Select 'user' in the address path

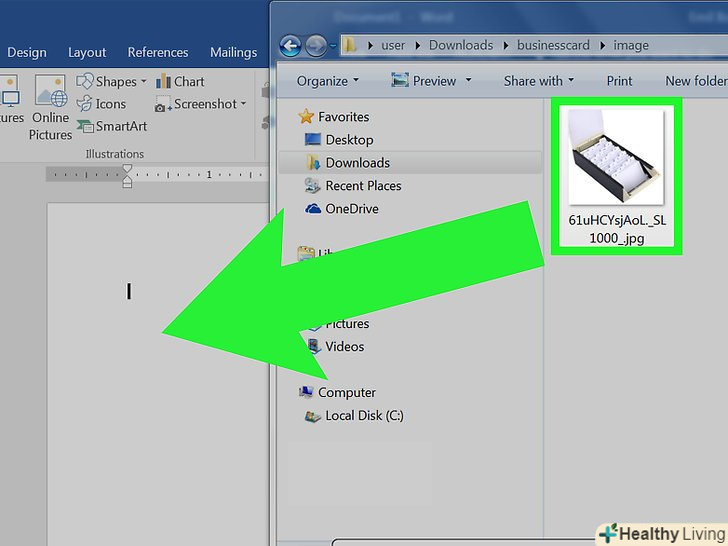click(x=393, y=45)
